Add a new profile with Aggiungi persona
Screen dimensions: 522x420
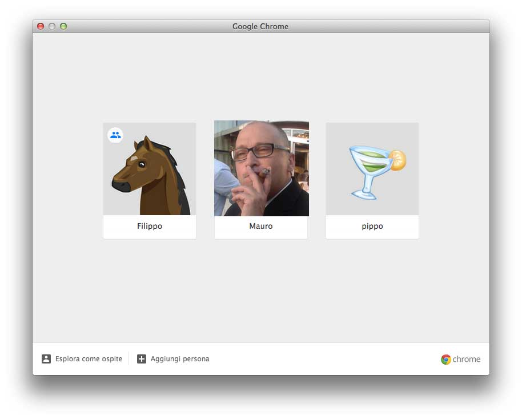[x=180, y=359]
